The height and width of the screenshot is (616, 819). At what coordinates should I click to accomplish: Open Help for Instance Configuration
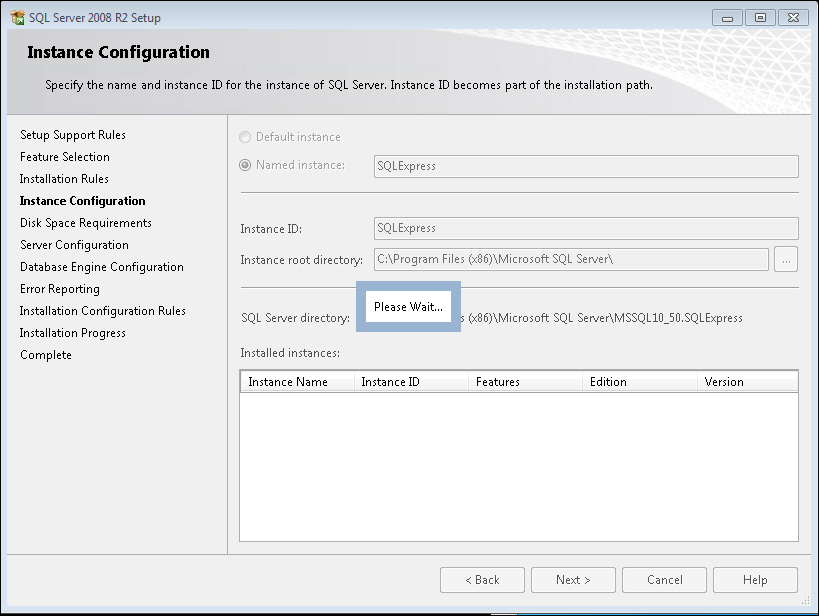pyautogui.click(x=755, y=580)
